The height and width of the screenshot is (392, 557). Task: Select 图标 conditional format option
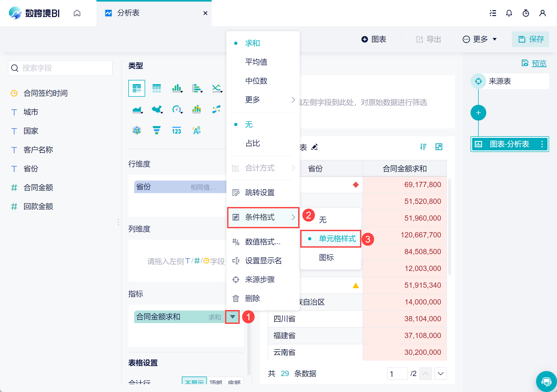click(326, 258)
